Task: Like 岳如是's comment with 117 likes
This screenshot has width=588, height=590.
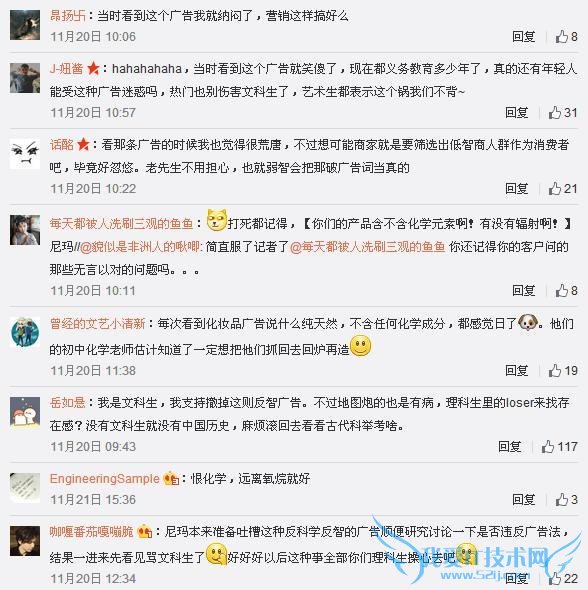Action: click(x=559, y=447)
